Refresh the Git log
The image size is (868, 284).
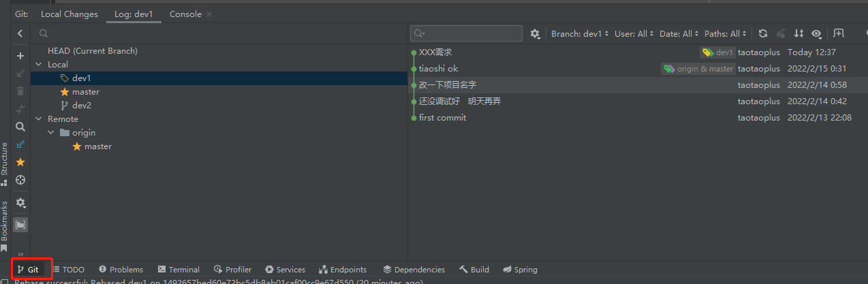point(763,33)
